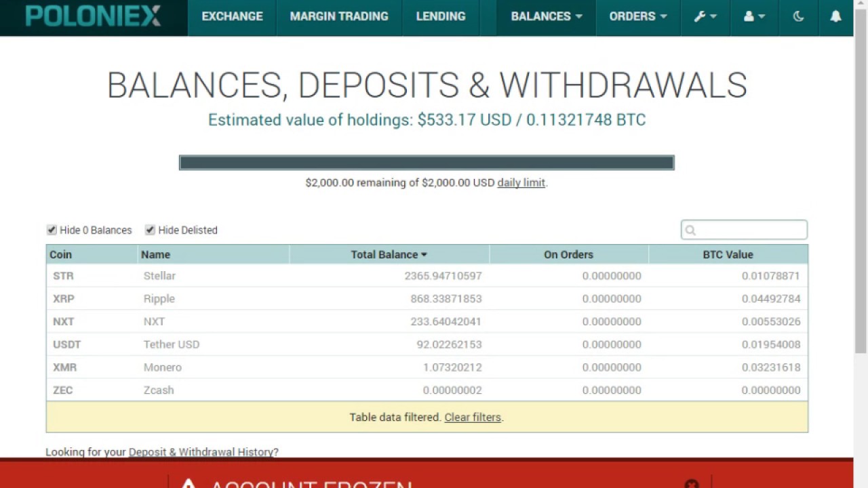
Task: Open Deposit & Withdrawal History link
Action: (x=201, y=451)
